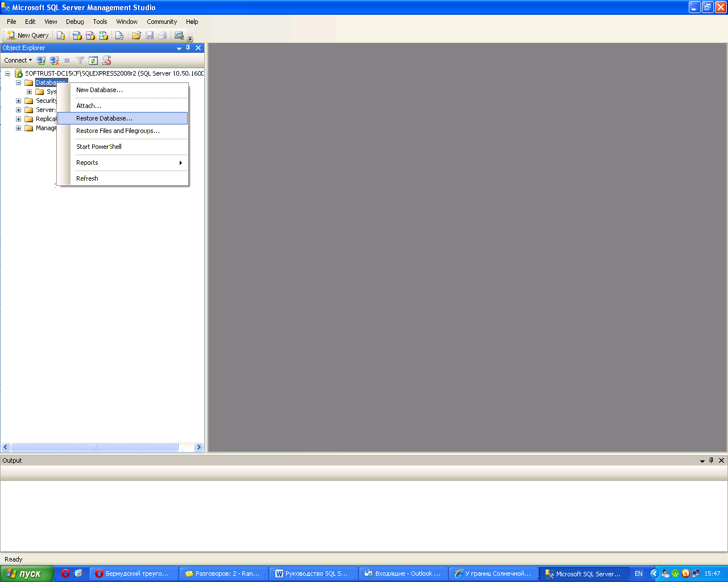This screenshot has height=582, width=728.
Task: Collapse the SOFTRUST-DC15CF server node
Action: (7, 73)
